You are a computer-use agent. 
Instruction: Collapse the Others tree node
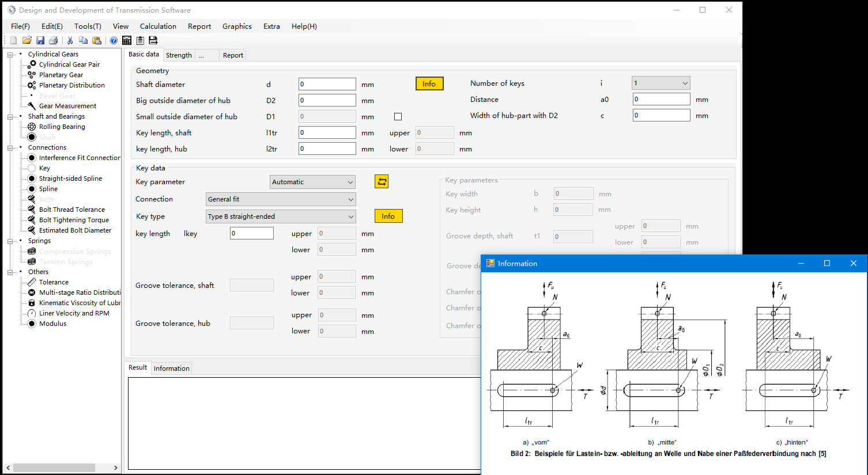pos(10,272)
